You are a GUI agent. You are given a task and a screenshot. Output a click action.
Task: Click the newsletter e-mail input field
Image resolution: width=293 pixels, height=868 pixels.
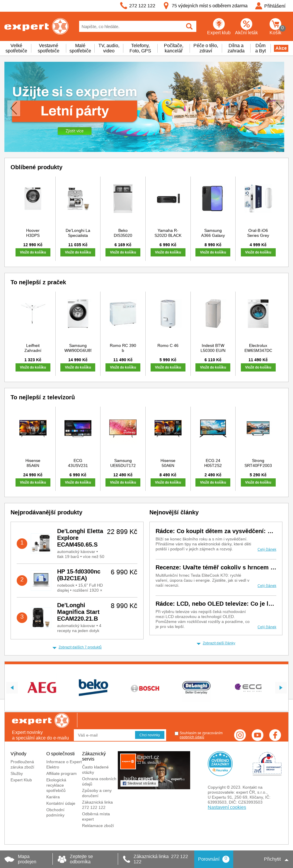[x=105, y=735]
